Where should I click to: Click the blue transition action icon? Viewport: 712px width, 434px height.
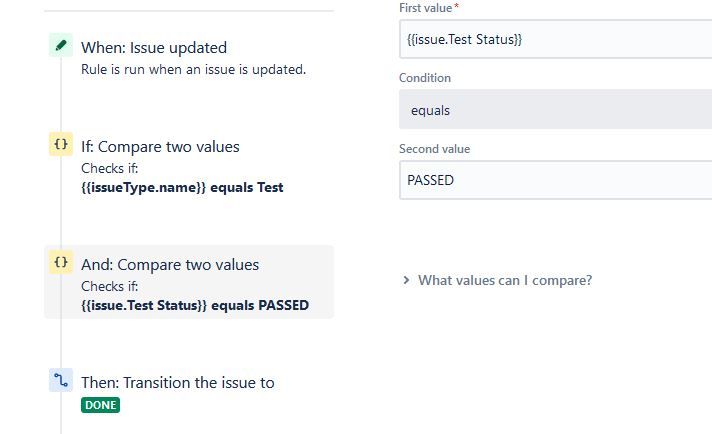point(61,380)
